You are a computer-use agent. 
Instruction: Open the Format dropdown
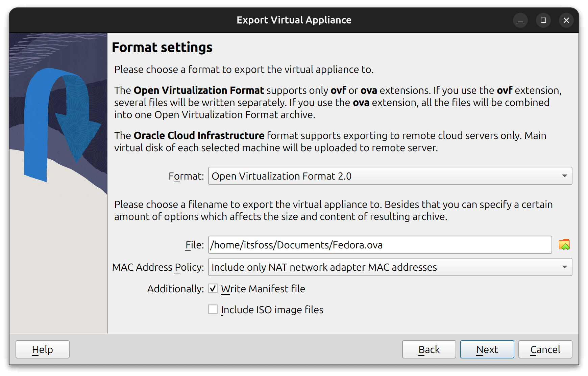(389, 176)
